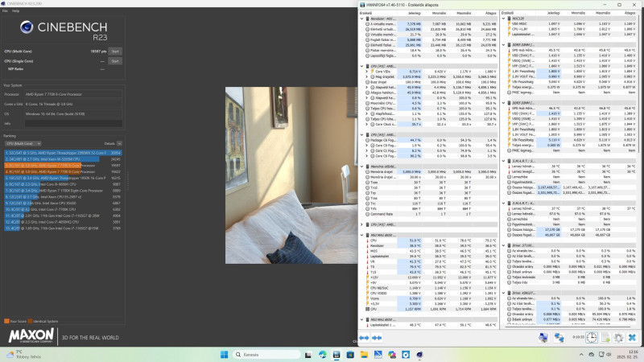Open the weather widget on the taskbar
Image resolution: width=644 pixels, height=362 pixels.
pyautogui.click(x=24, y=355)
